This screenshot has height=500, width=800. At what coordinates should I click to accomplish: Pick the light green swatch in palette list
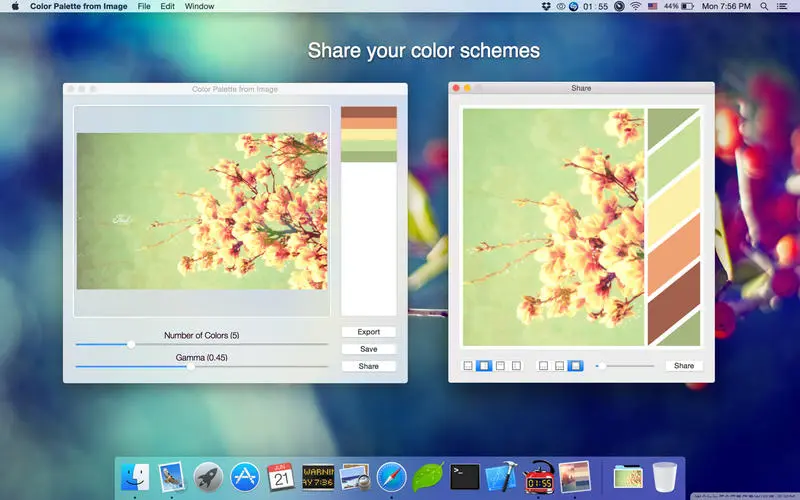pyautogui.click(x=368, y=146)
